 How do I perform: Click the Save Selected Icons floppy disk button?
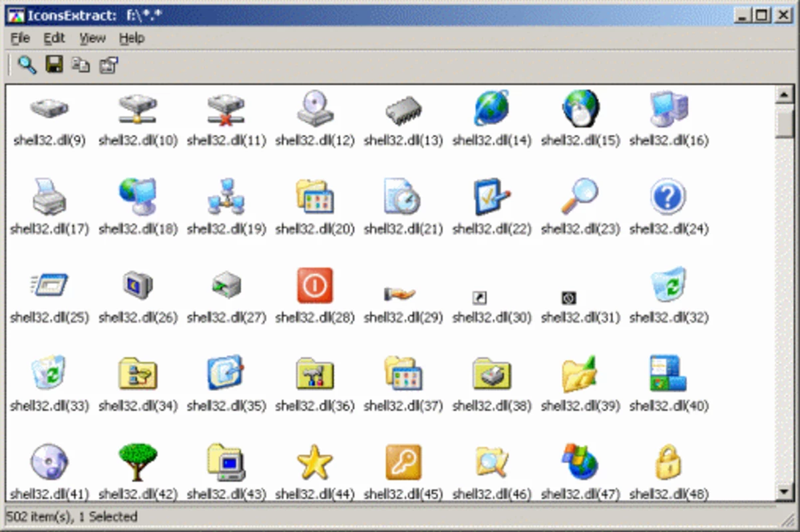coord(54,65)
